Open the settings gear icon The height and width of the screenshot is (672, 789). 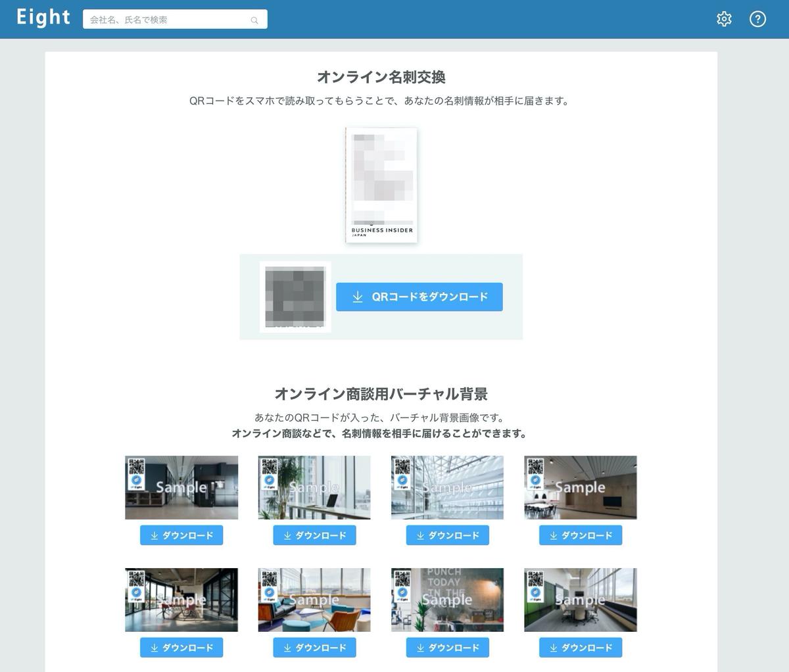[724, 18]
